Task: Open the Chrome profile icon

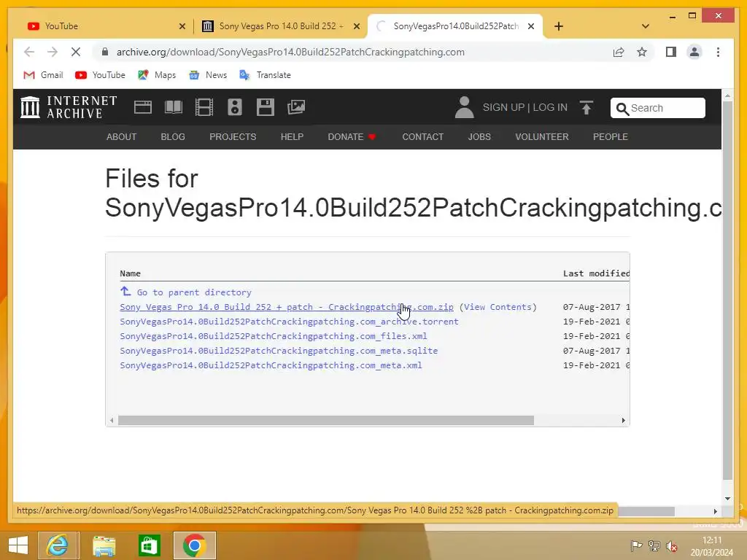Action: point(694,52)
